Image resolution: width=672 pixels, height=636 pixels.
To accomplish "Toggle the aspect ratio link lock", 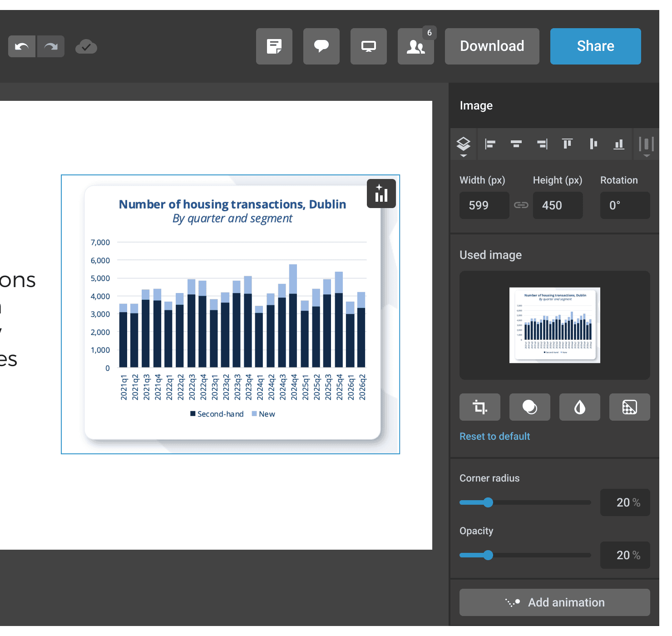I will 521,205.
